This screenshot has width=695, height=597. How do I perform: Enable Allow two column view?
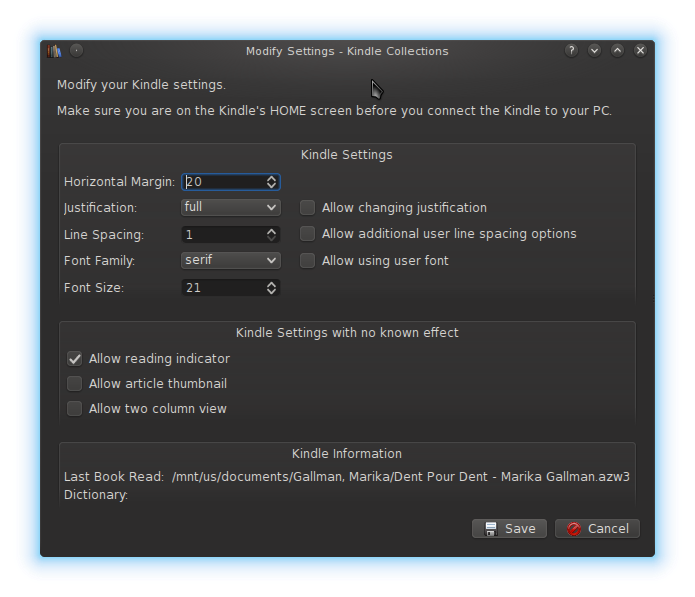[x=74, y=409]
